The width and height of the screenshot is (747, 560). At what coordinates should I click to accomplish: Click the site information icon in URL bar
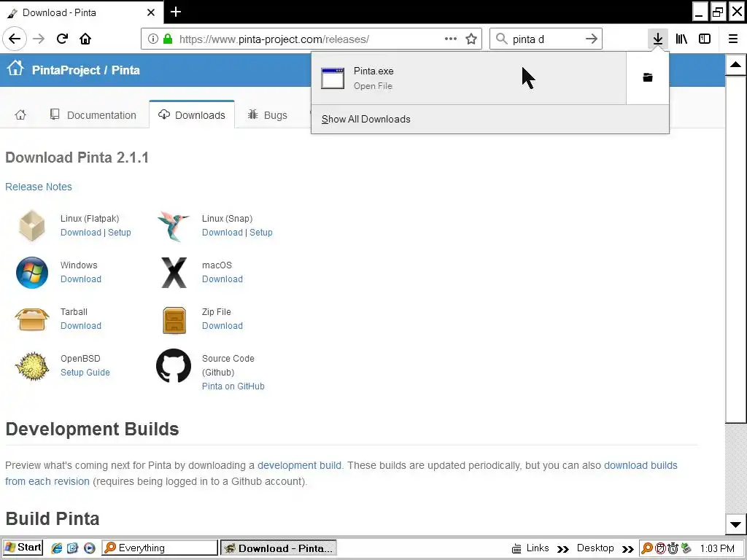coord(152,39)
